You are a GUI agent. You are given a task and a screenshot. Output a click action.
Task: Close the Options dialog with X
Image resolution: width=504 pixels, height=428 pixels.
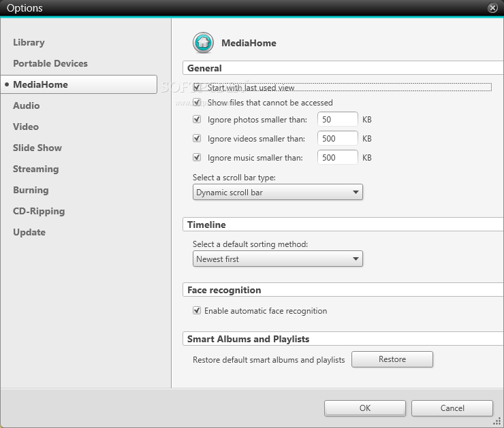pyautogui.click(x=492, y=7)
